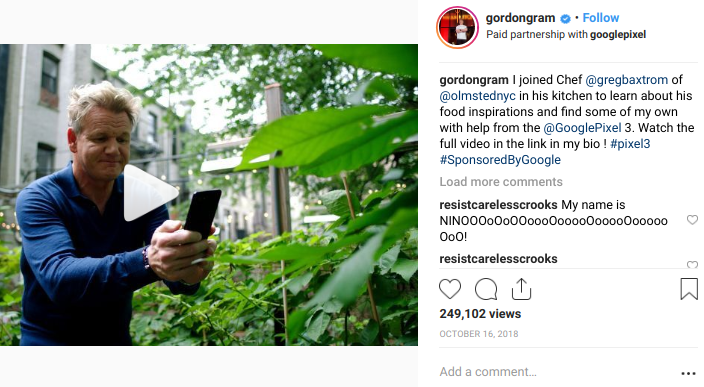Screen dimensions: 704x387
Task: Like the NINOOO comment with its heart
Action: 692,220
